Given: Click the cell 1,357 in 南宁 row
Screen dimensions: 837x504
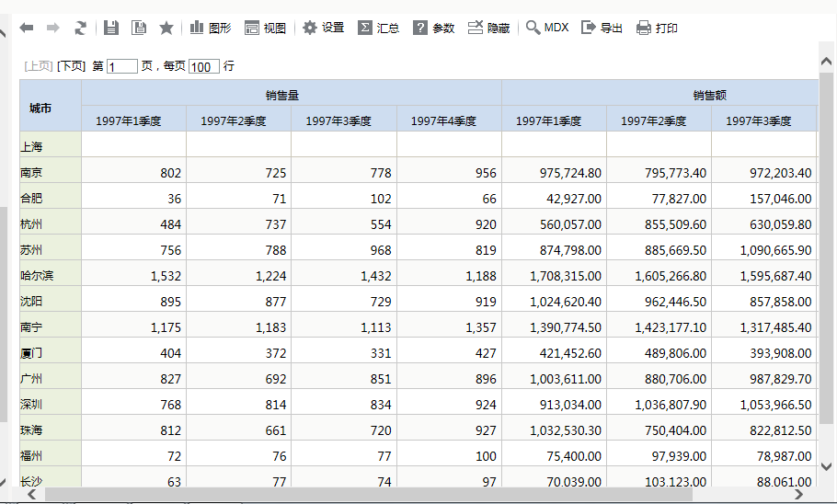Looking at the screenshot, I should pos(450,325).
